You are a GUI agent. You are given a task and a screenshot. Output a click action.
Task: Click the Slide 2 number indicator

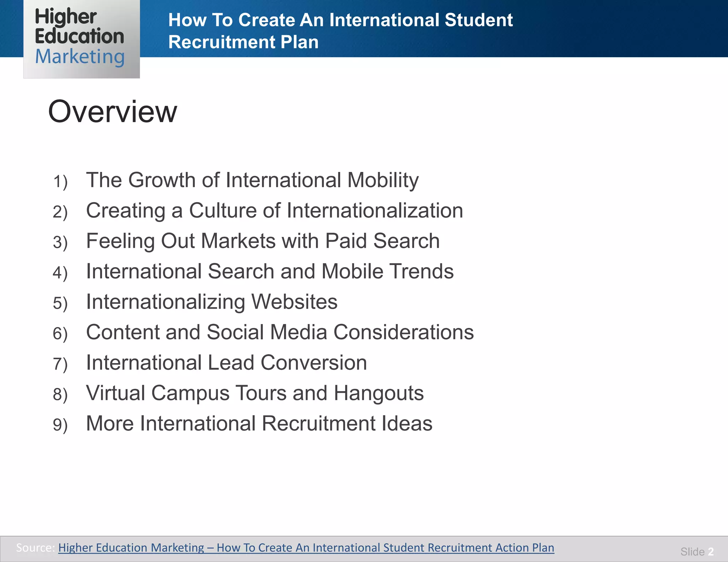point(697,551)
